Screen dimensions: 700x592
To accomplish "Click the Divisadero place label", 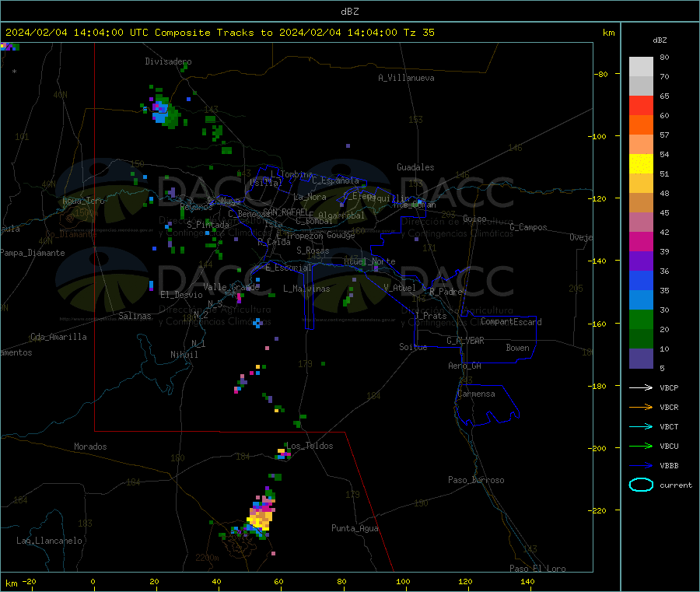I will (x=168, y=61).
